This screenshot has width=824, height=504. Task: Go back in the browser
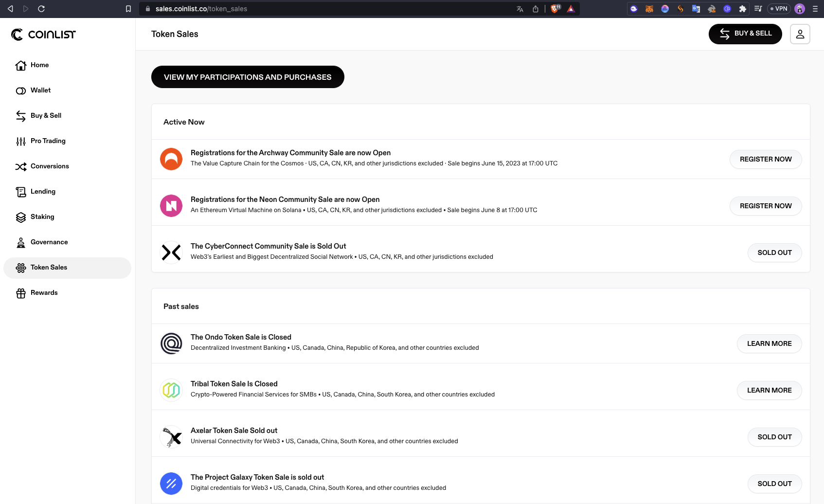point(10,9)
